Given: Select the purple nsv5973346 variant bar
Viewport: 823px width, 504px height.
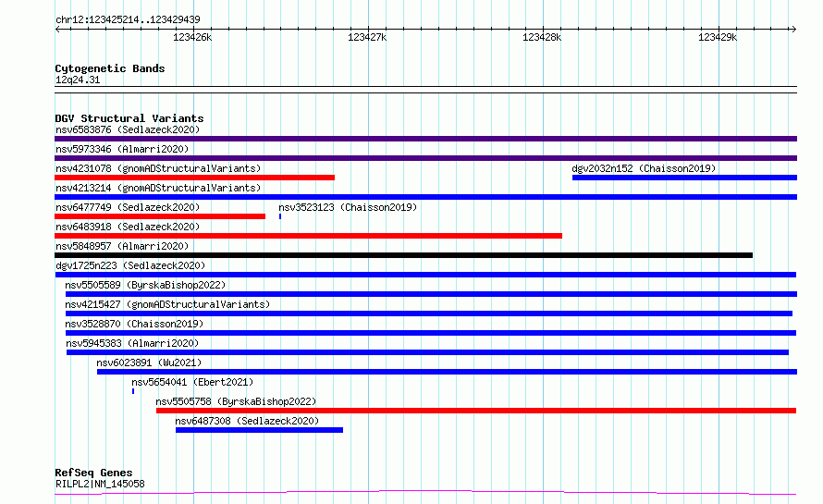Looking at the screenshot, I should point(425,158).
